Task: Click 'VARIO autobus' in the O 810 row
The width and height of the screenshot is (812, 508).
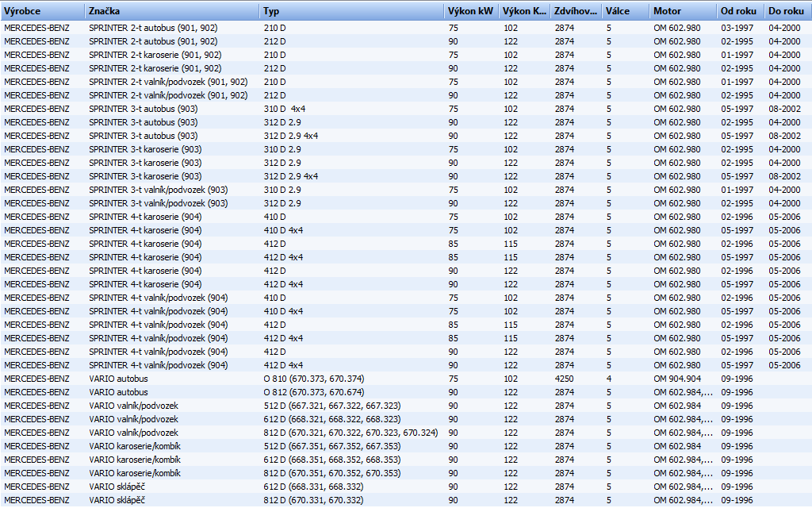Action: (x=118, y=379)
